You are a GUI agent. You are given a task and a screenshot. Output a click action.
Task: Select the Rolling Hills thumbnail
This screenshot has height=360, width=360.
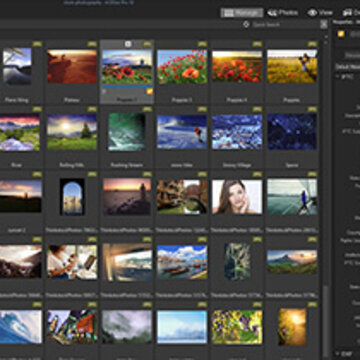point(72,132)
